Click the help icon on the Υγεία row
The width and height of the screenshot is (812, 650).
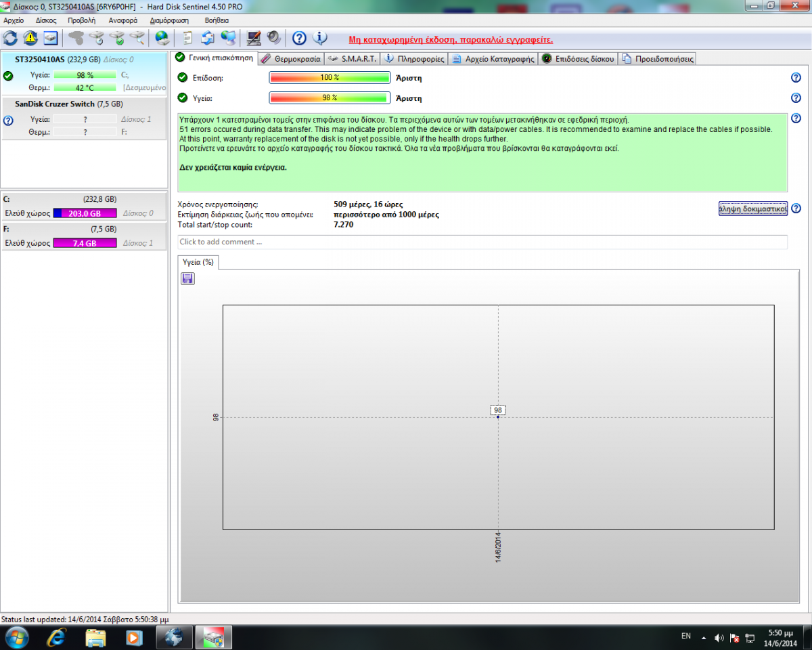pos(796,97)
